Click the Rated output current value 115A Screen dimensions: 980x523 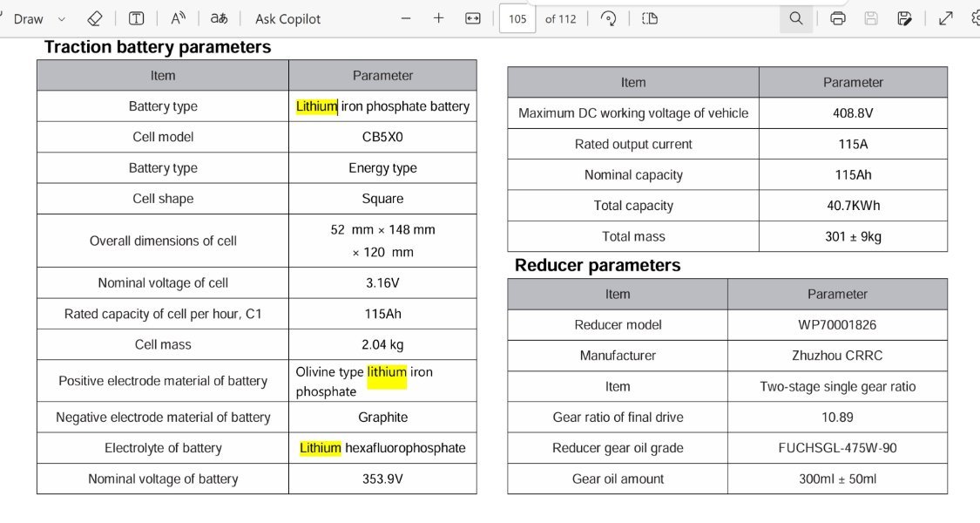click(x=853, y=145)
